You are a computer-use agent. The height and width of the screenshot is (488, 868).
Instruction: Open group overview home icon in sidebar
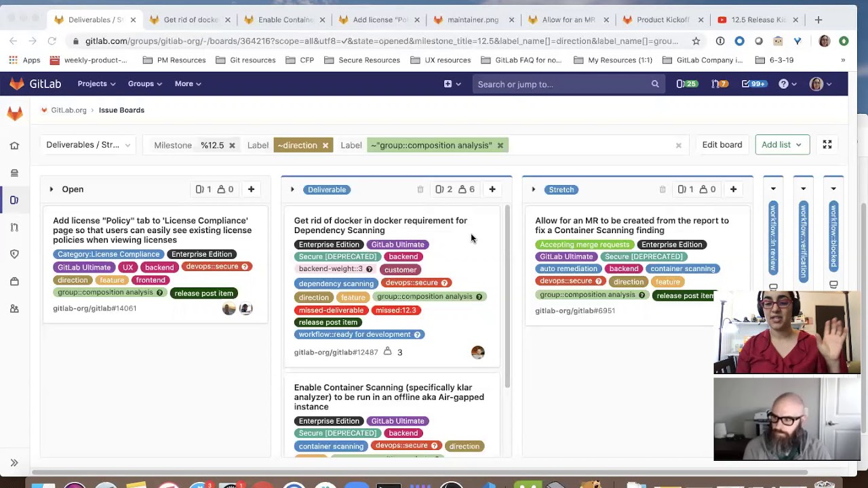point(14,146)
